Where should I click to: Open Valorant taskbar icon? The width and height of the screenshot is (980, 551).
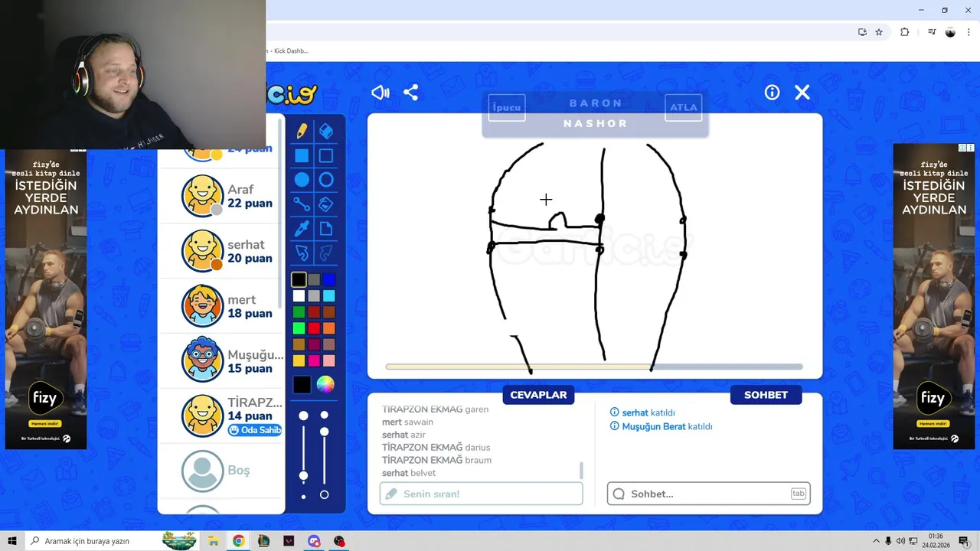click(x=289, y=541)
